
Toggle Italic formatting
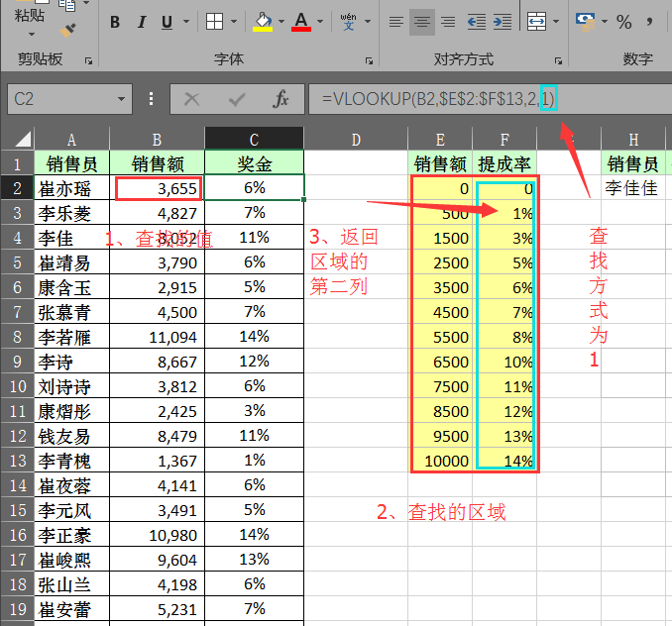[142, 22]
